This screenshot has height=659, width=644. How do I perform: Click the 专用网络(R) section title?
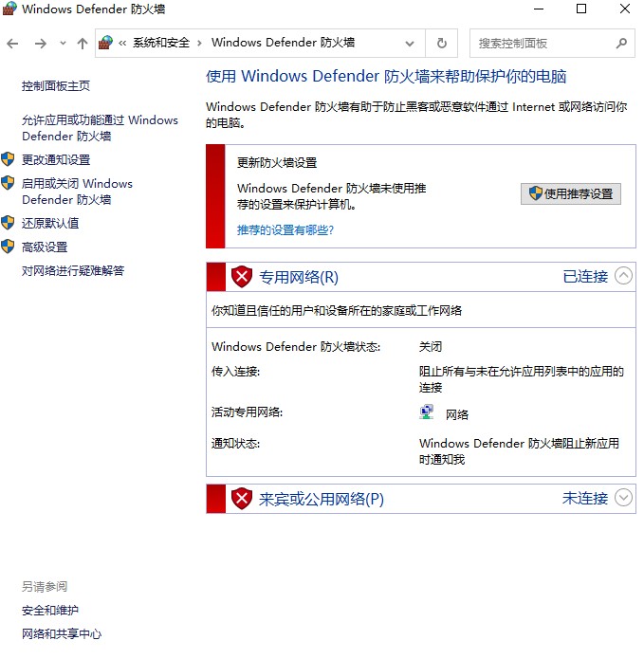tap(299, 277)
